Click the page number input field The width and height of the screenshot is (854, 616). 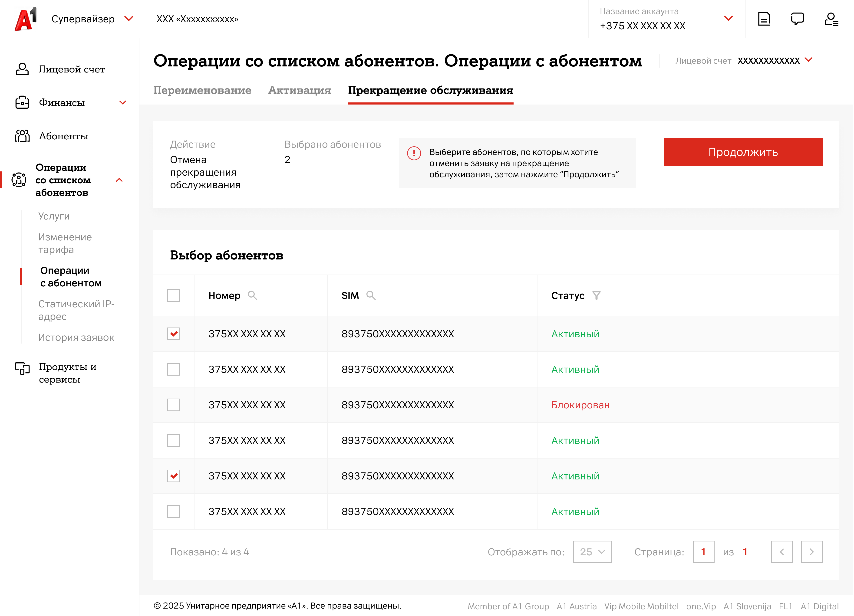click(703, 552)
